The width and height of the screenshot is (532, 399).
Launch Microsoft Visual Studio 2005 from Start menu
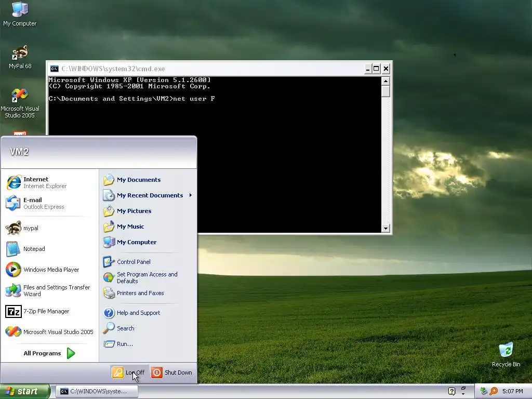pos(49,332)
